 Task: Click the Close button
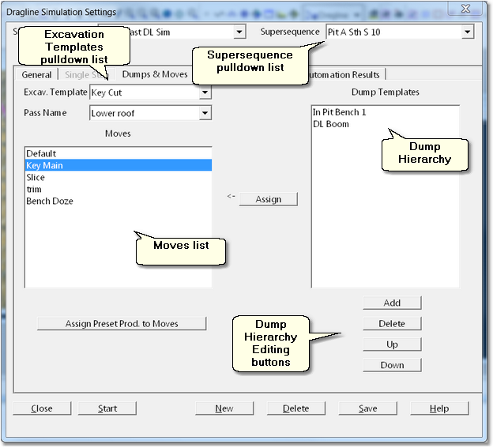[42, 408]
